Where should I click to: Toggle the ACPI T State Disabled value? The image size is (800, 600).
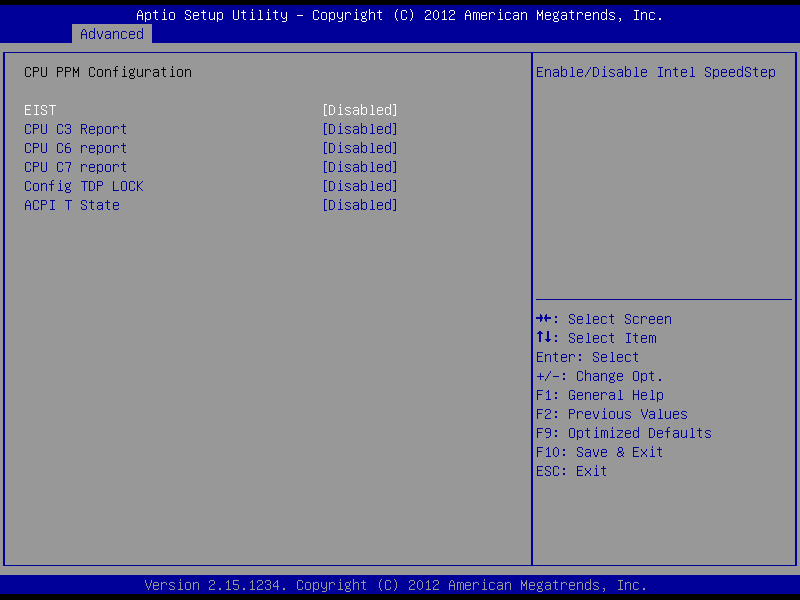pos(360,205)
